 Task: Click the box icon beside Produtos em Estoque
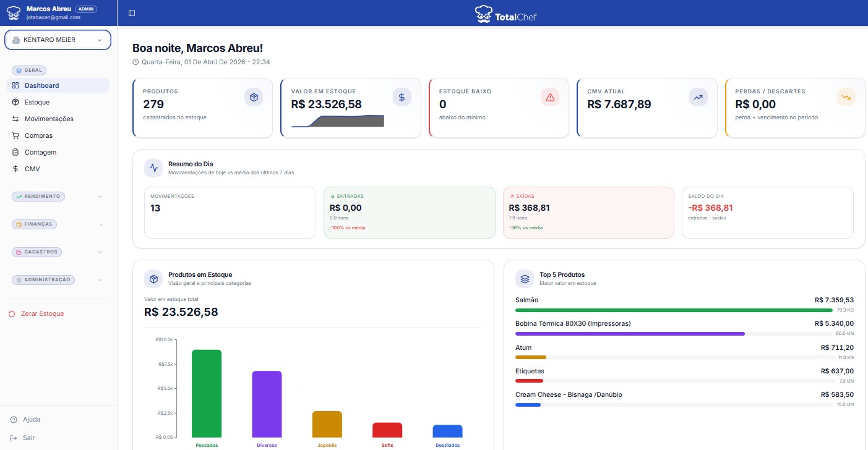(x=153, y=279)
